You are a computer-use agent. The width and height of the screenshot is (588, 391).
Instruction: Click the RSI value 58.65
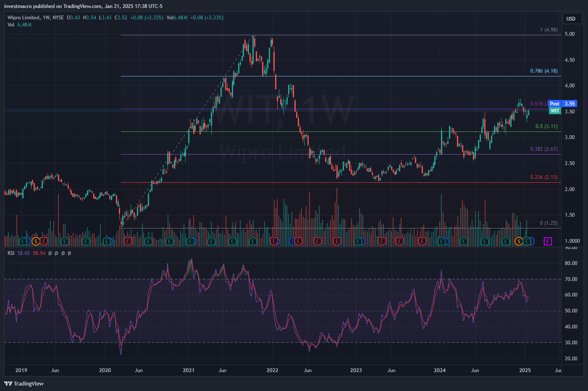pyautogui.click(x=24, y=253)
